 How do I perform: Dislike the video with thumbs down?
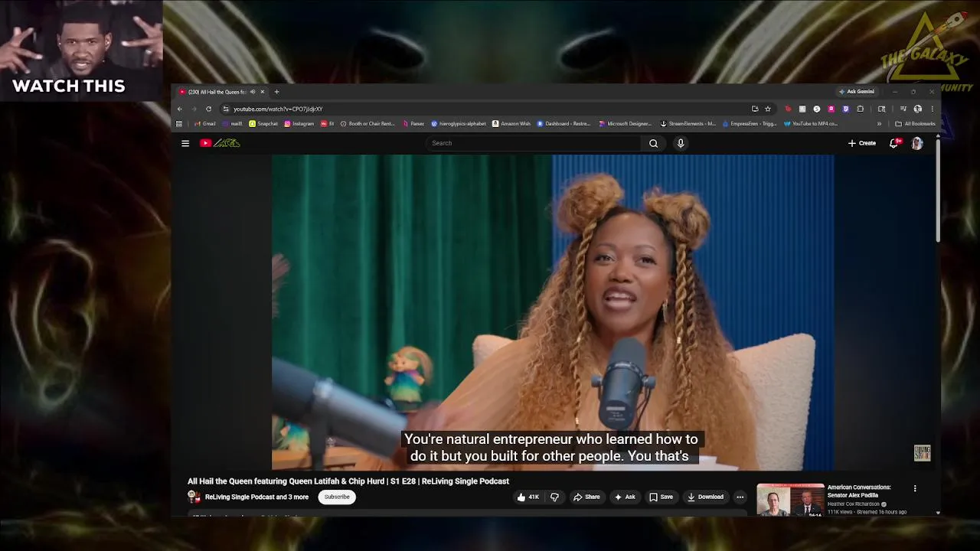[554, 497]
